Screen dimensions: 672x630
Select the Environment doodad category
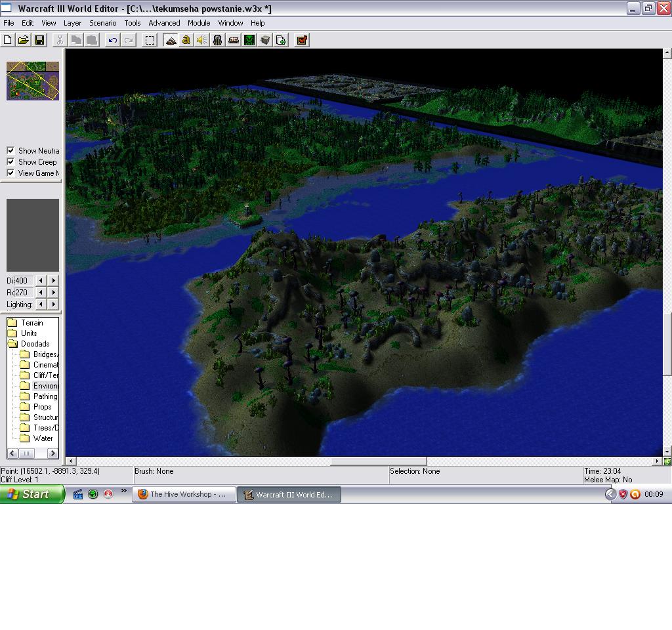click(39, 386)
